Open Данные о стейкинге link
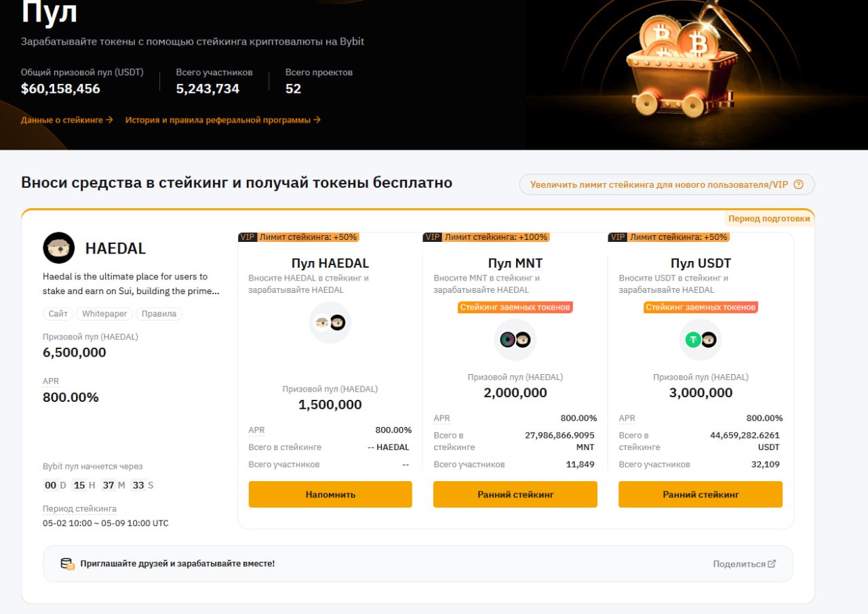The width and height of the screenshot is (868, 614). (x=66, y=120)
